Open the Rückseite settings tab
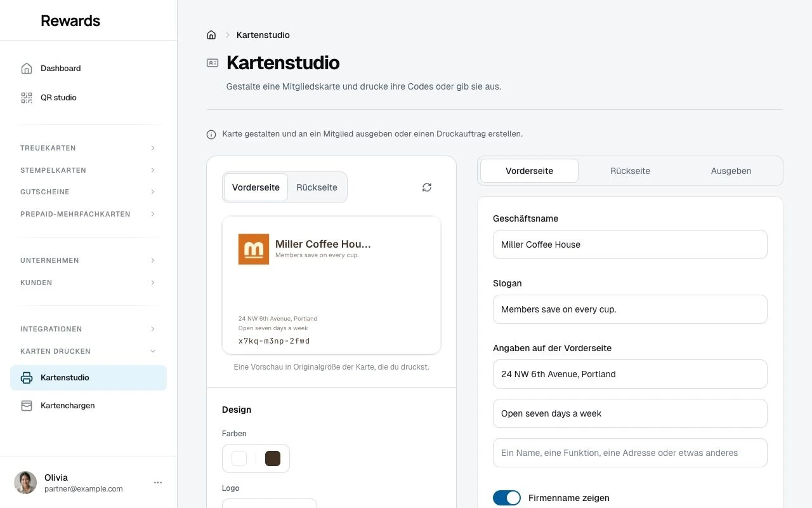The height and width of the screenshot is (508, 812). 630,171
